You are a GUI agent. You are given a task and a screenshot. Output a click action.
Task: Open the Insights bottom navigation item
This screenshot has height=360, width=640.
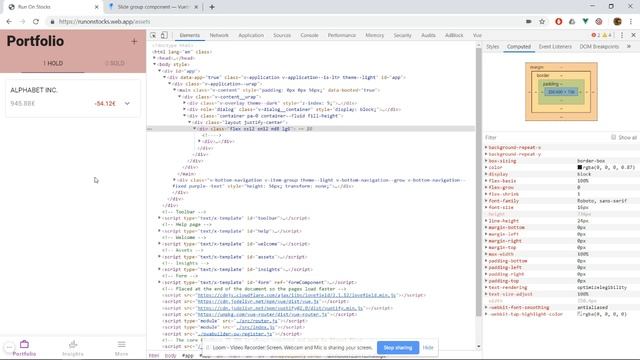73,348
